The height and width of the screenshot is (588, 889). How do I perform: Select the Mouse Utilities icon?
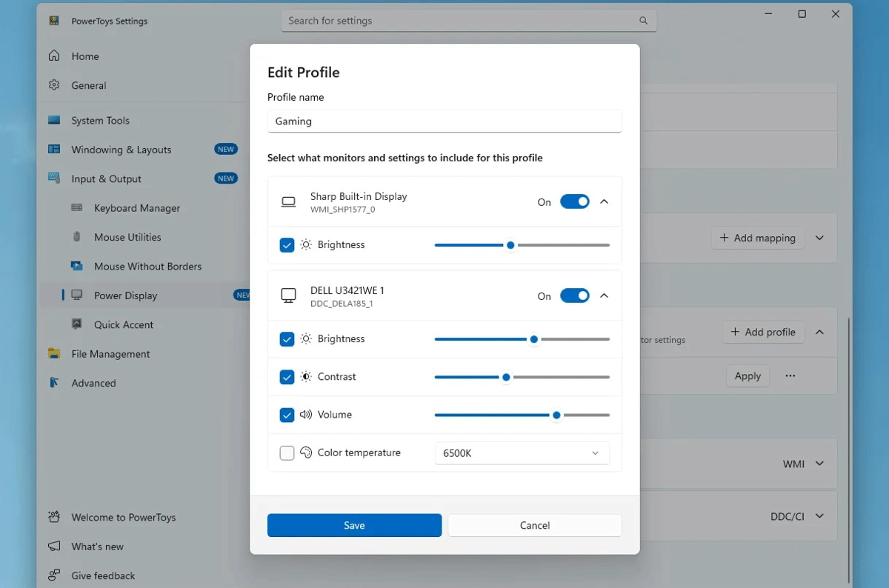77,237
